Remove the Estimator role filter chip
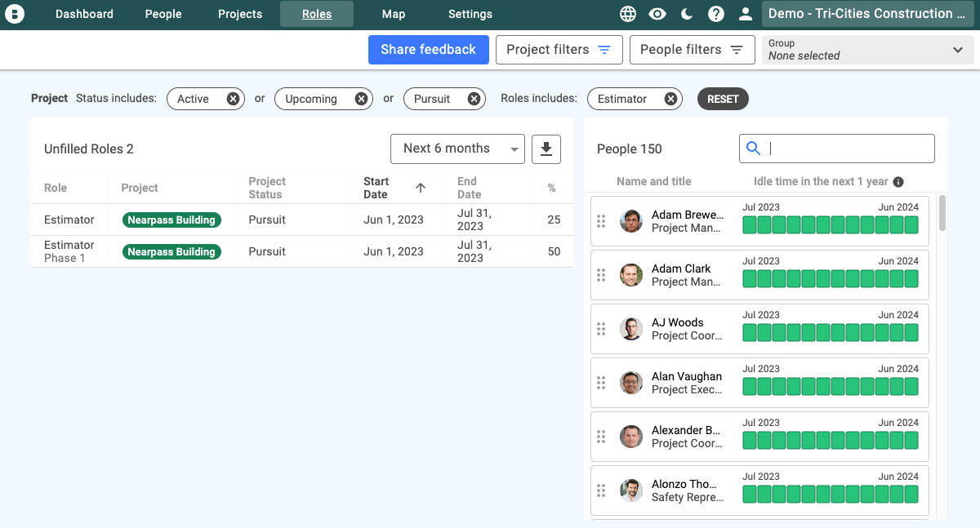This screenshot has height=528, width=980. tap(670, 99)
